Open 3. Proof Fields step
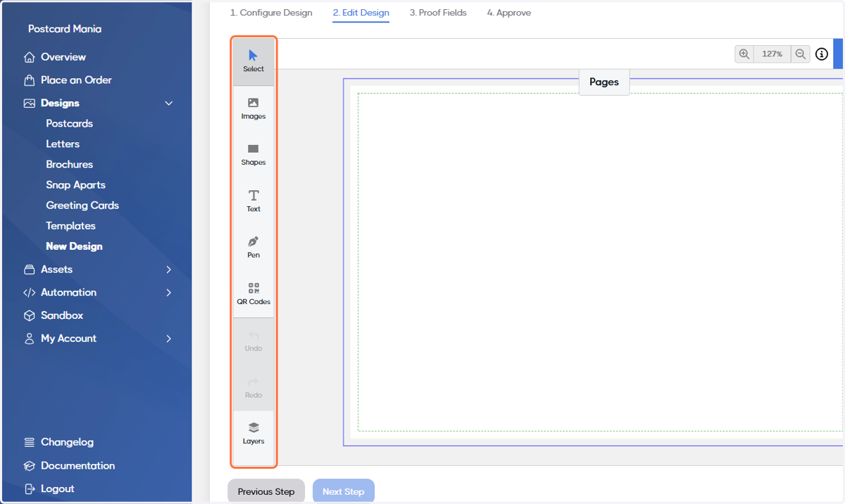 click(438, 13)
